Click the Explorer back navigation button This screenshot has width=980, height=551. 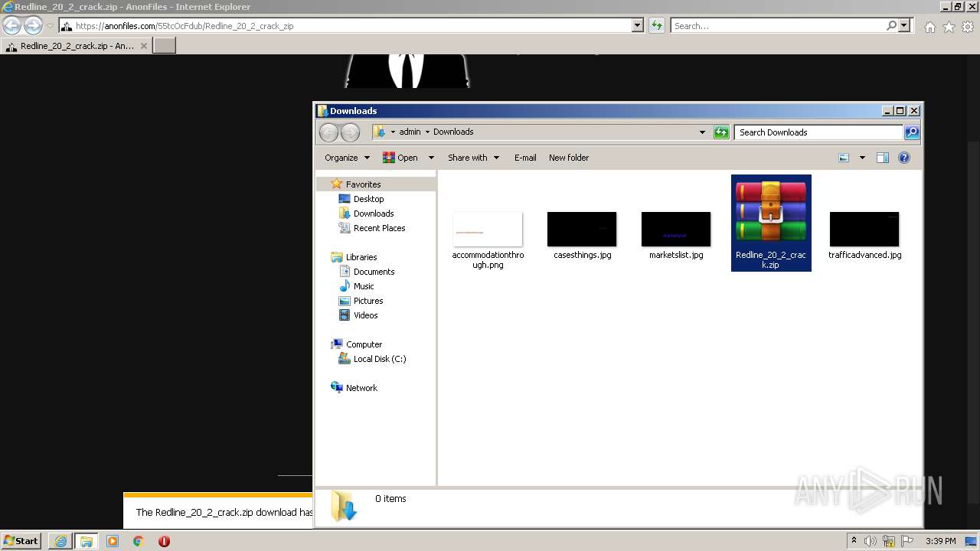(328, 132)
